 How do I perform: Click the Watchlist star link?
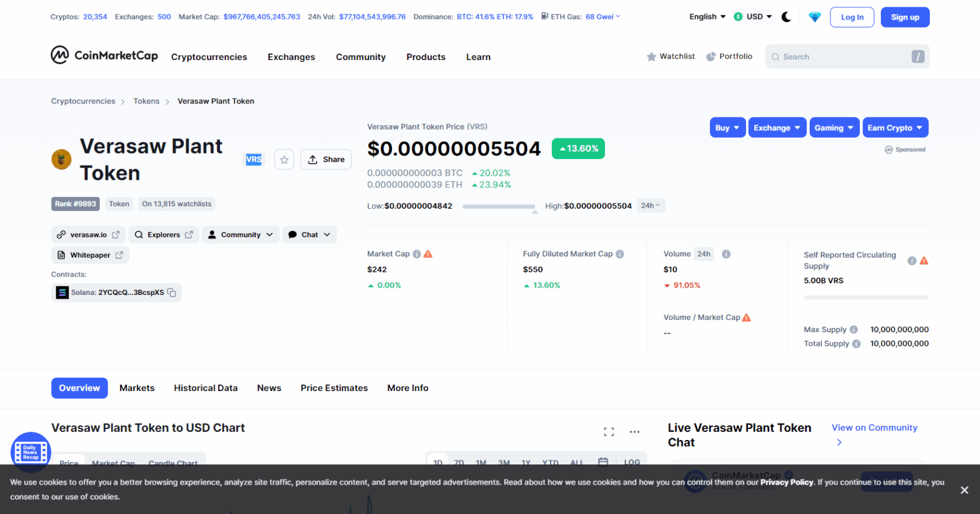(671, 56)
